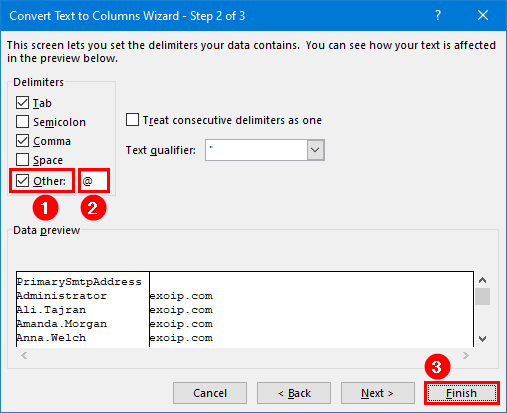Click the Administrator row in preview

point(62,296)
